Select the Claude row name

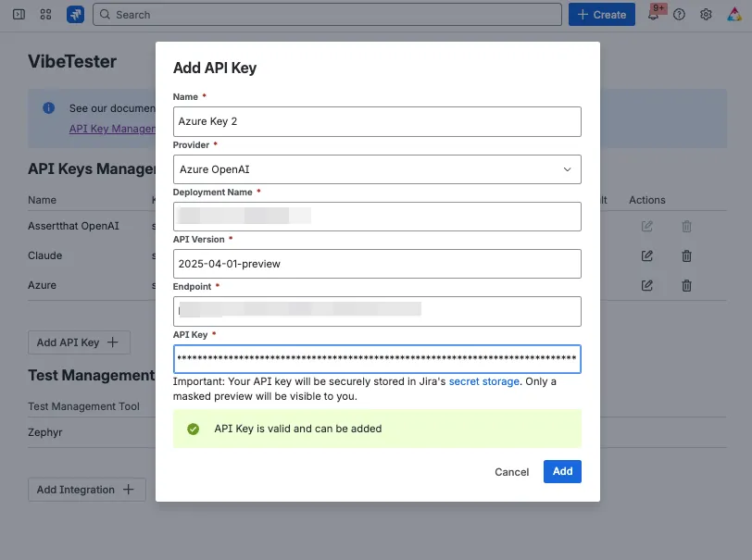(x=45, y=255)
